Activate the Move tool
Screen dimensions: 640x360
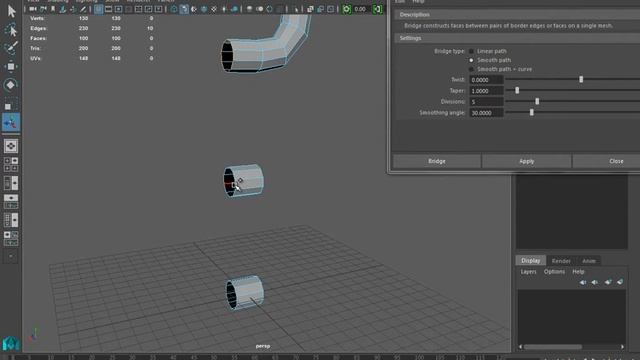click(11, 66)
